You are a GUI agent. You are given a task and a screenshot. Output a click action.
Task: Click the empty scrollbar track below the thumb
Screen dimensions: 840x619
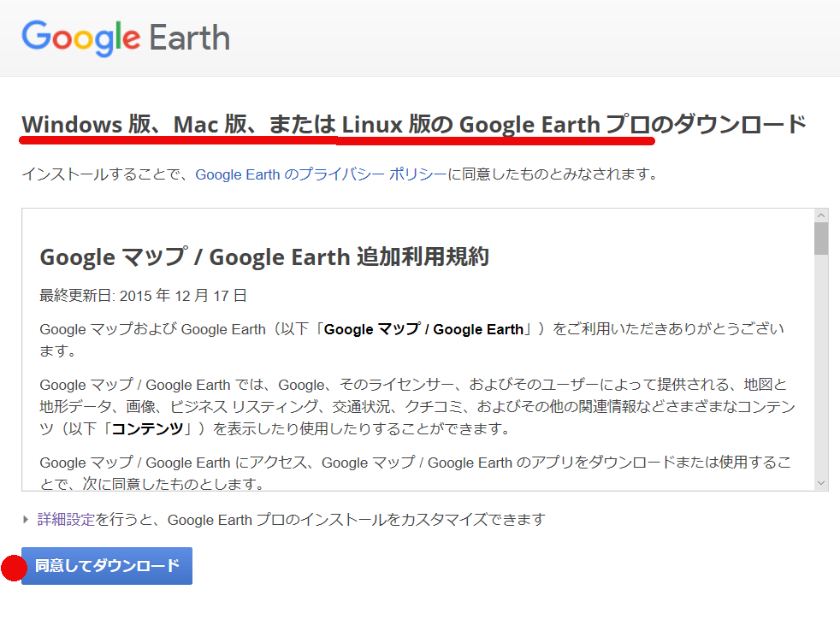[820, 364]
